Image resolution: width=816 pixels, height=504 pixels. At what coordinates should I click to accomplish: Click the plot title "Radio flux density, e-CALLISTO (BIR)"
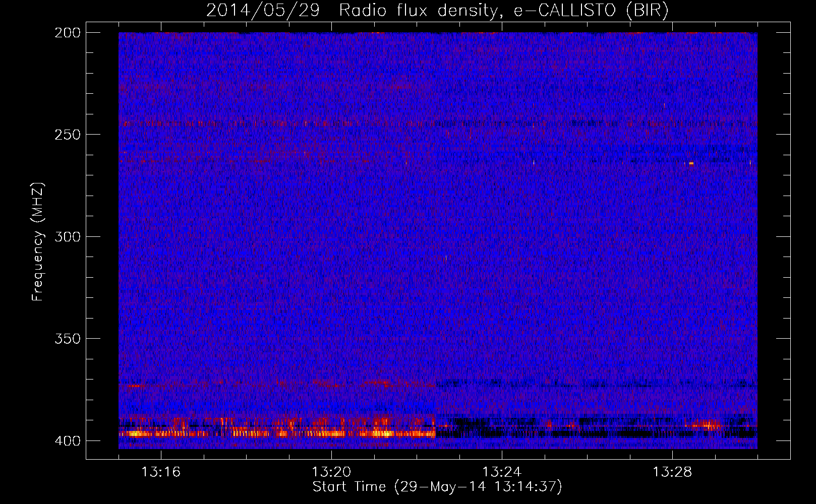(504, 11)
